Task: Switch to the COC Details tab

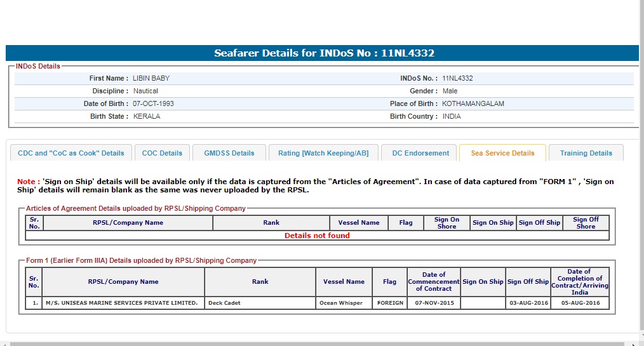Action: [x=162, y=153]
